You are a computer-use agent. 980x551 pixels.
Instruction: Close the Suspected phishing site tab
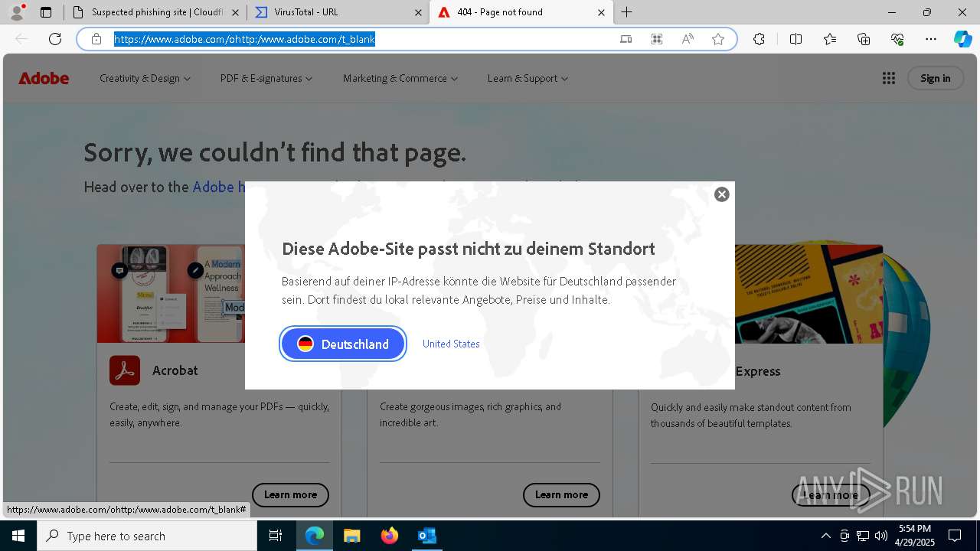pos(236,12)
